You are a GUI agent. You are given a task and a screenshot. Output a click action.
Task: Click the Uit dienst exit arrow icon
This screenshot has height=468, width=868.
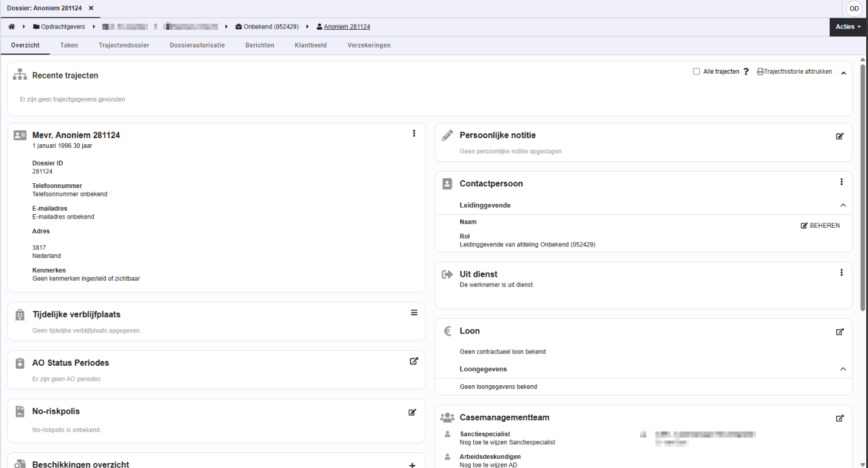pyautogui.click(x=447, y=274)
